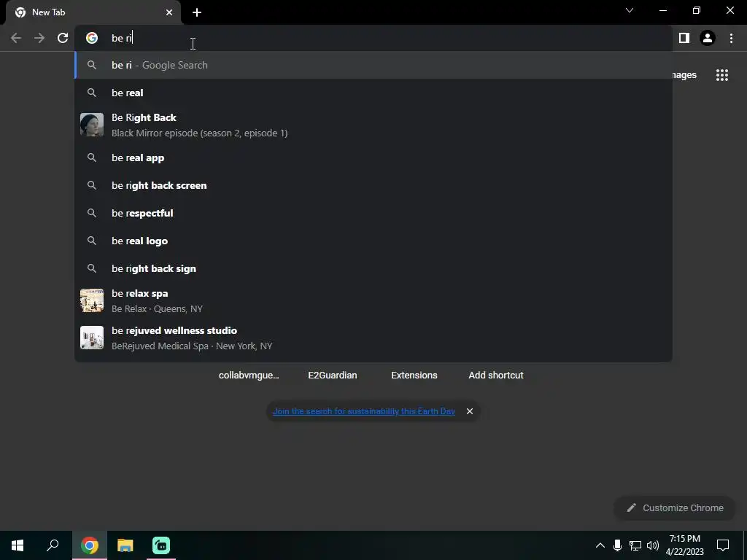
Task: Open the profile avatar icon
Action: click(x=708, y=38)
